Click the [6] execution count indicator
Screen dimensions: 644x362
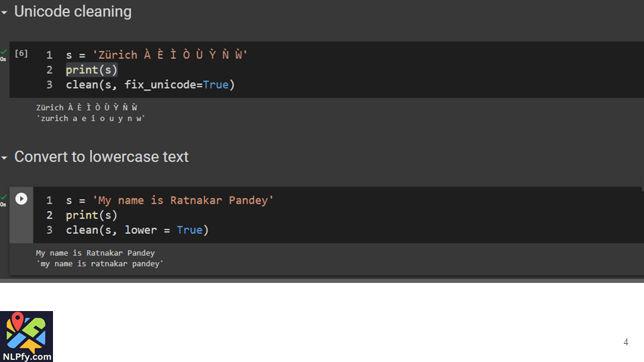(x=21, y=54)
